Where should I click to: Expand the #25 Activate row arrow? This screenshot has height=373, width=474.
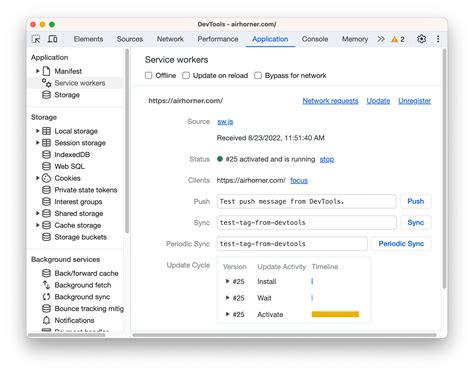tap(227, 314)
